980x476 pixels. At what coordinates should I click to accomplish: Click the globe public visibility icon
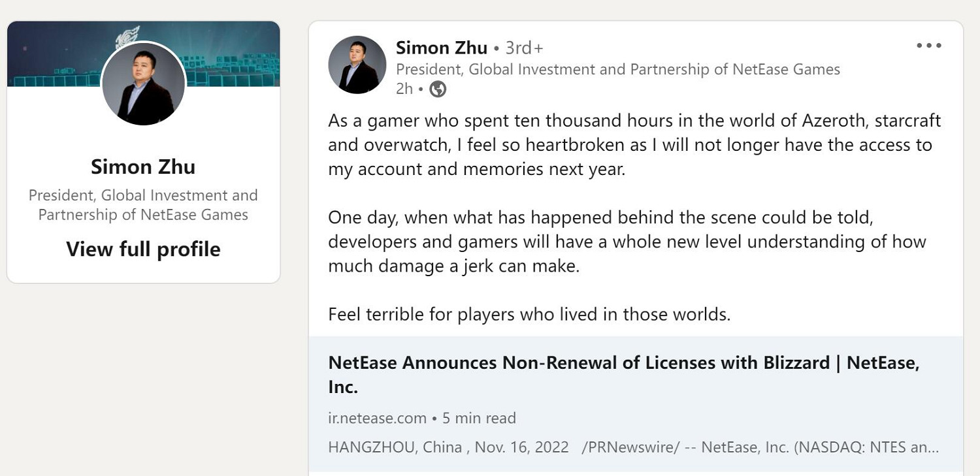(438, 89)
